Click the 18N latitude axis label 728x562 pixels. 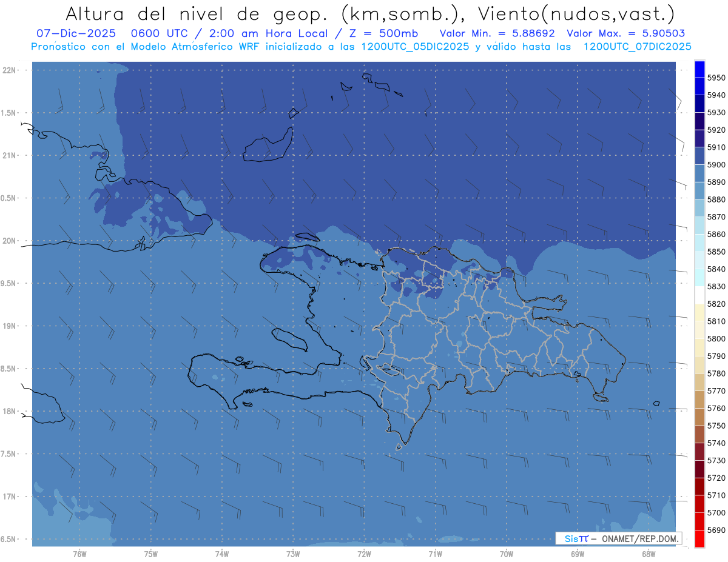[x=10, y=411]
